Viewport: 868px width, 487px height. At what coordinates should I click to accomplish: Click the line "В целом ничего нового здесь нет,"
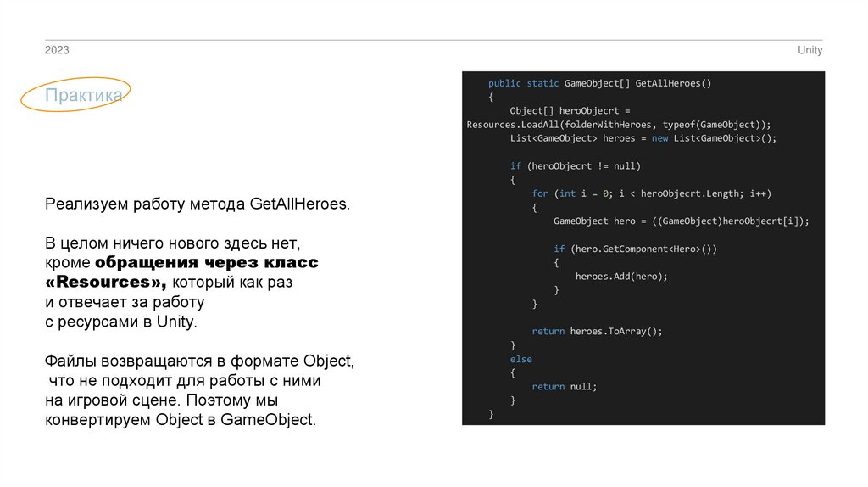coord(173,243)
